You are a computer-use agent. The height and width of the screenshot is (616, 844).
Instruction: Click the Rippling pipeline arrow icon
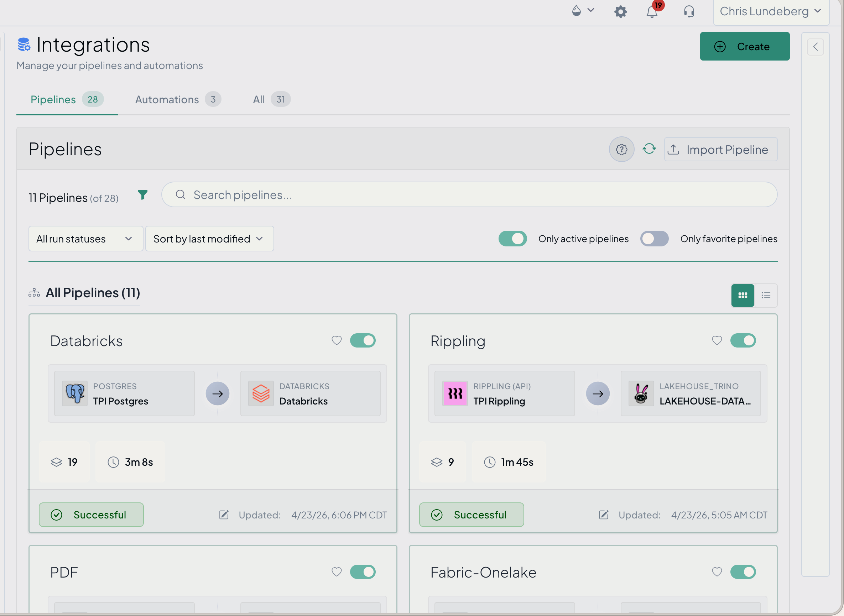(598, 393)
